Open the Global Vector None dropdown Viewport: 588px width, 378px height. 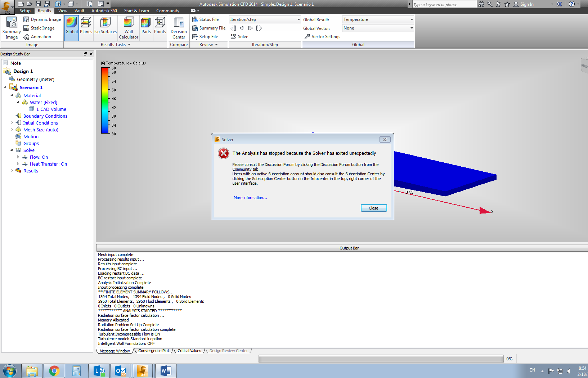click(378, 28)
